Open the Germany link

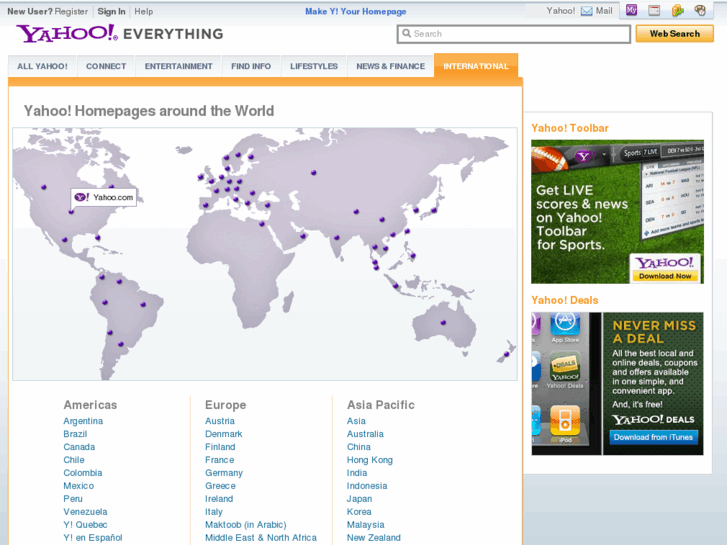(x=224, y=473)
